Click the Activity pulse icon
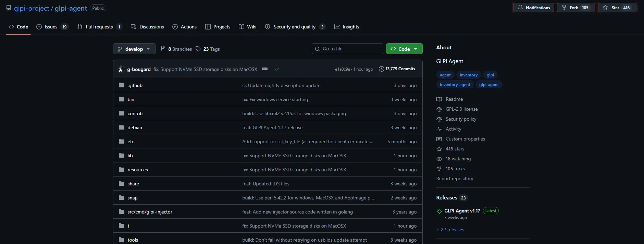 tap(439, 129)
